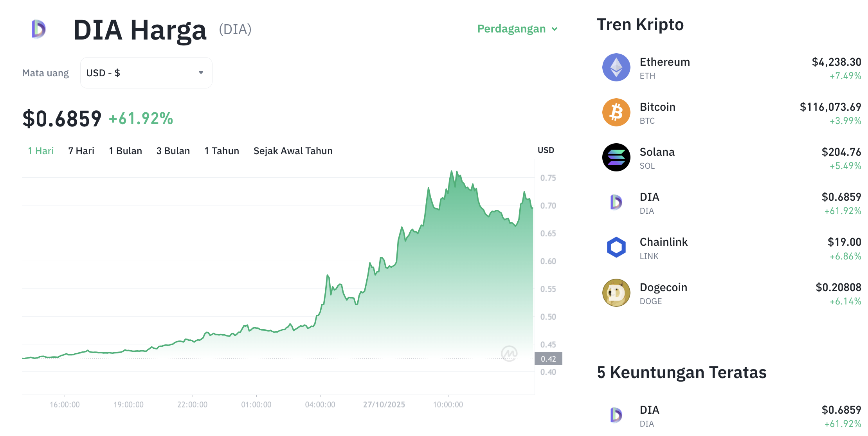Show the 3 Bulan price chart
Screen dimensions: 868x436
[x=173, y=151]
